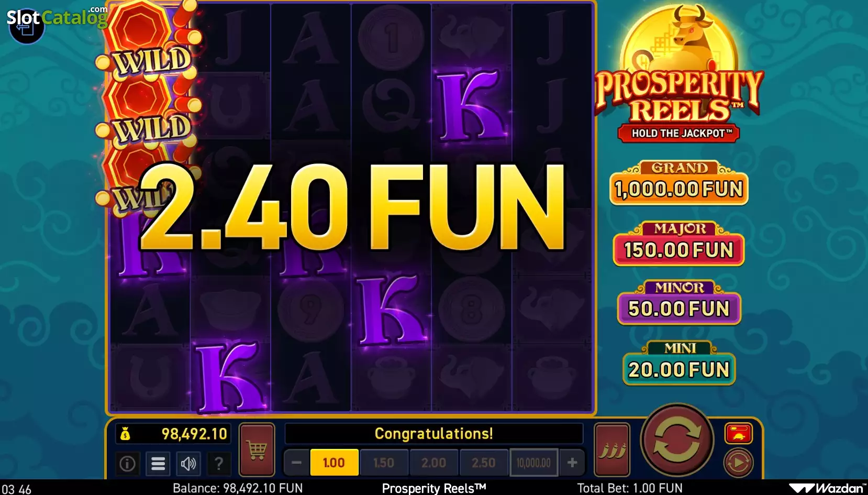Decrease bet with minus button

click(x=296, y=463)
